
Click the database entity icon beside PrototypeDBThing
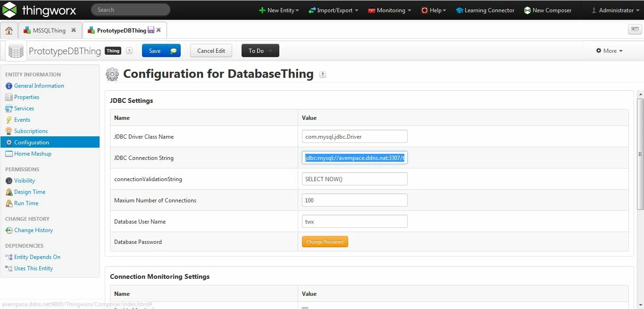pyautogui.click(x=16, y=51)
